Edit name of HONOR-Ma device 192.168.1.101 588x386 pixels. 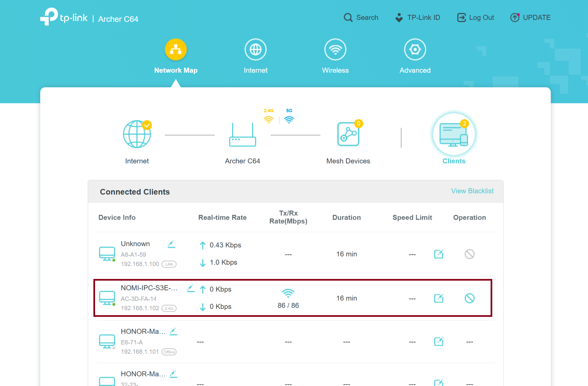pos(174,332)
